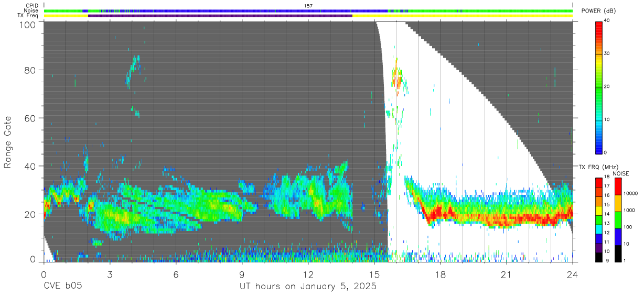Click the 10 tick on POWER colorbar
Image resolution: width=644 pixels, height=297 pixels.
pyautogui.click(x=607, y=120)
